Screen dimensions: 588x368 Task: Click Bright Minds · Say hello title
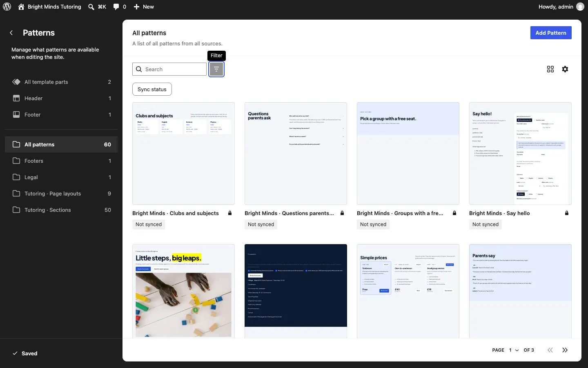499,213
